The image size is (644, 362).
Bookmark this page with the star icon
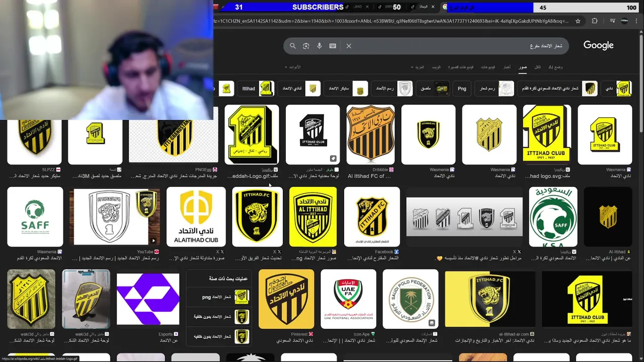[x=578, y=21]
